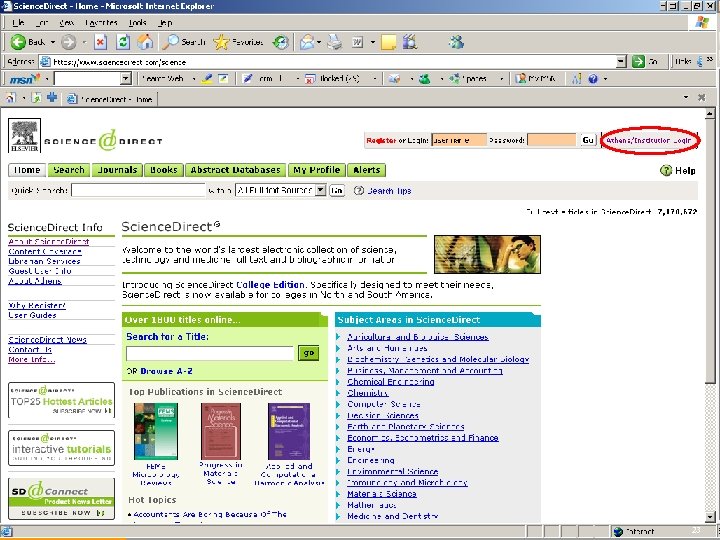Viewport: 720px width, 540px height.
Task: Click in the User name field
Action: coord(459,140)
